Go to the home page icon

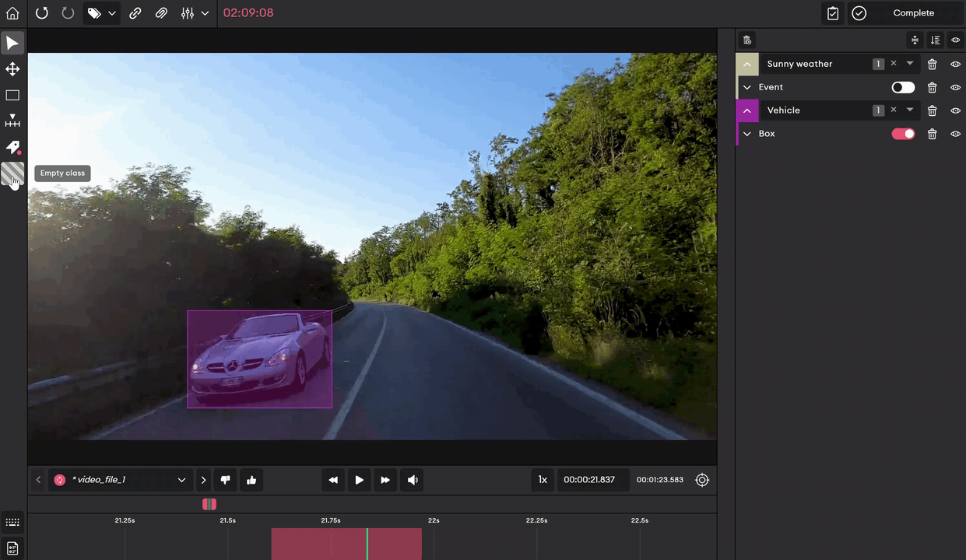click(x=12, y=13)
